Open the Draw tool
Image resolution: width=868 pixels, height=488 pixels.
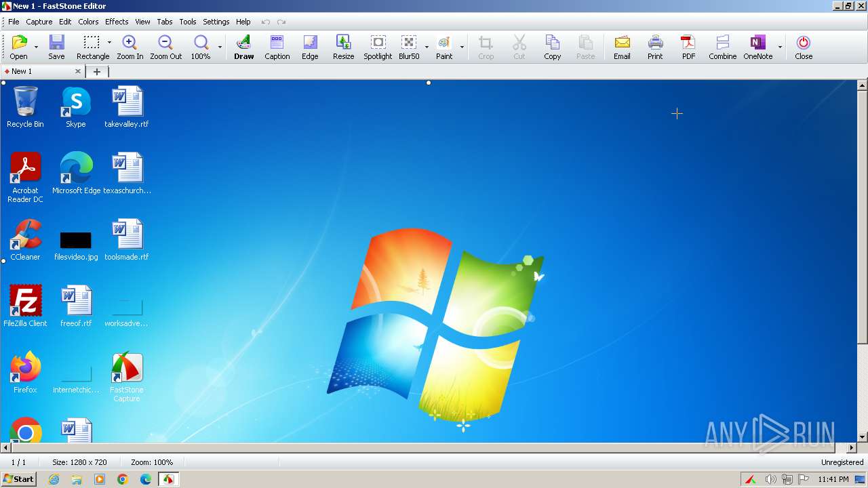(243, 47)
